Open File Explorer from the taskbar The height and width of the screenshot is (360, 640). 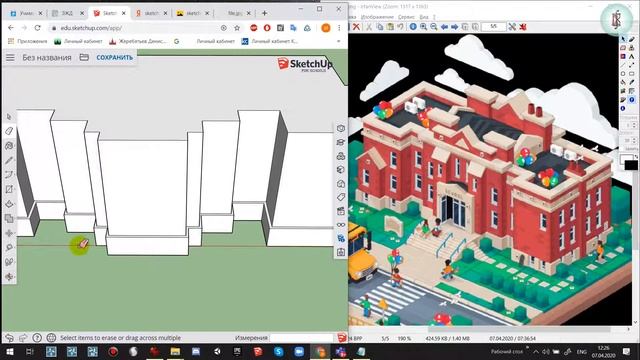pos(175,351)
